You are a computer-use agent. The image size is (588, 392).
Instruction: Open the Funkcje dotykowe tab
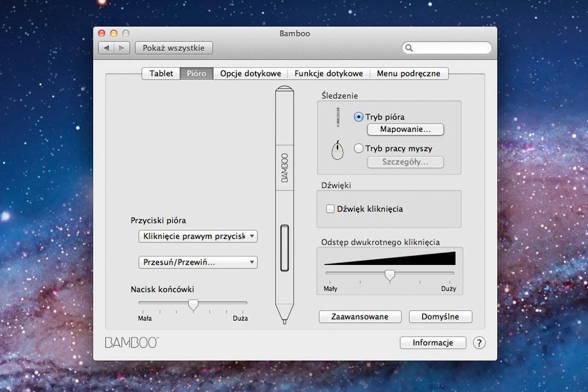[328, 74]
